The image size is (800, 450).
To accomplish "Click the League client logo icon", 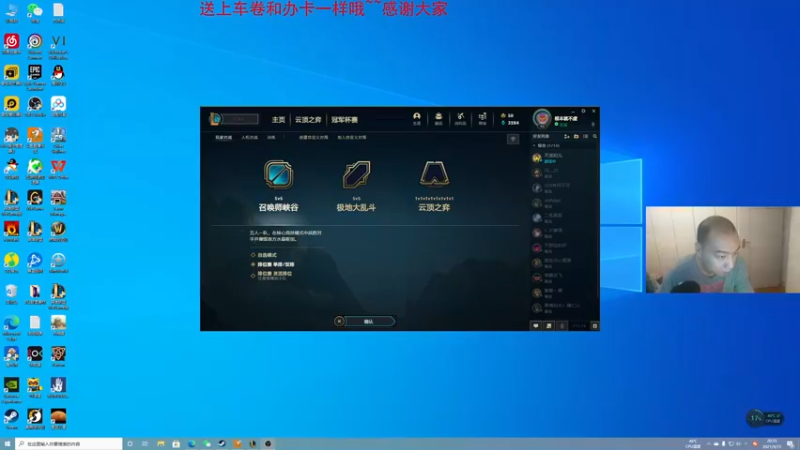I will click(215, 119).
